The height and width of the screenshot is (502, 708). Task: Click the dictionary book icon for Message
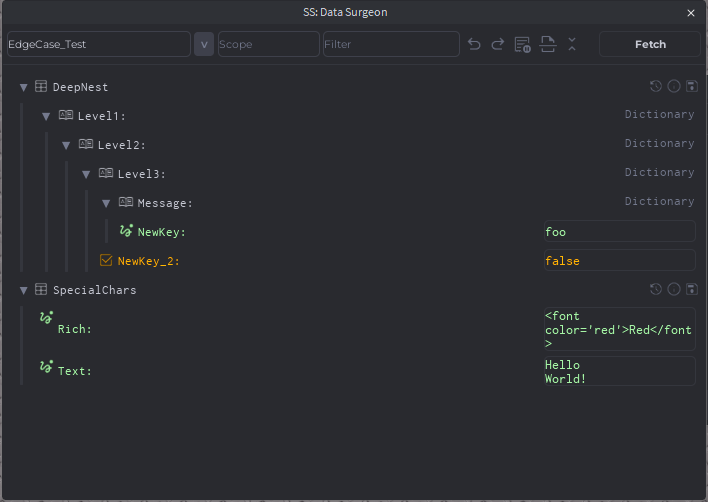coord(126,202)
